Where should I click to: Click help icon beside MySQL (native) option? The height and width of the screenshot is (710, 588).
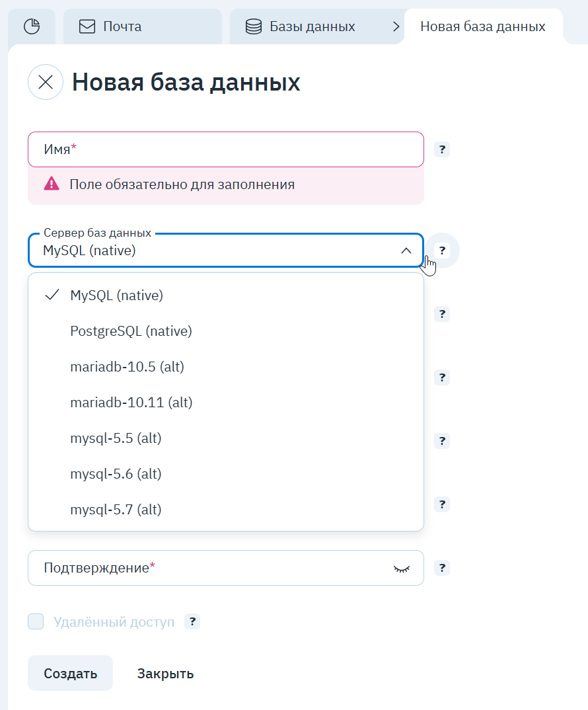442,314
